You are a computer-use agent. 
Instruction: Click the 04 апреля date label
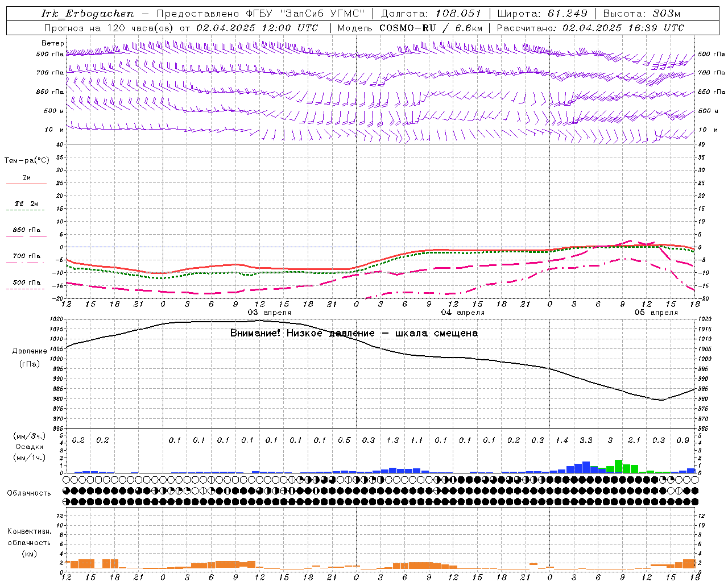(463, 313)
